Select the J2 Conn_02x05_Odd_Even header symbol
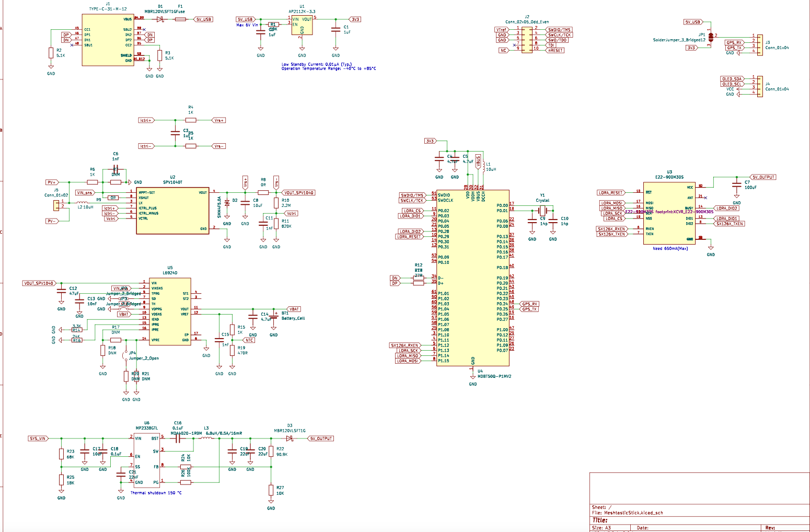Screen dimensions: 810x532 [527, 40]
